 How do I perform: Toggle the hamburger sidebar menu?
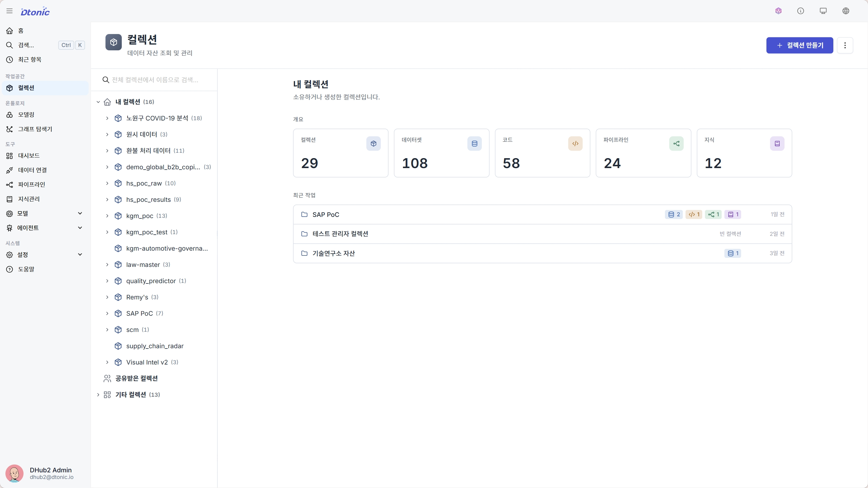[9, 11]
